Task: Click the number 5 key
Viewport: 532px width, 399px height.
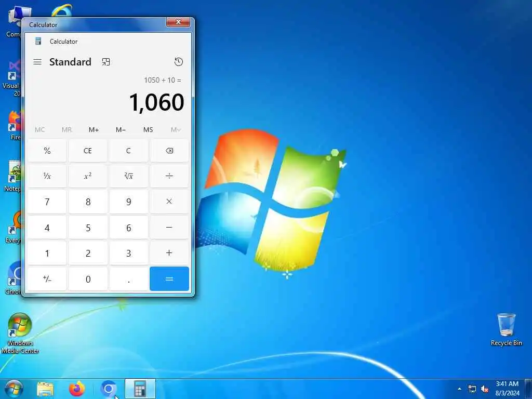Action: click(x=88, y=228)
